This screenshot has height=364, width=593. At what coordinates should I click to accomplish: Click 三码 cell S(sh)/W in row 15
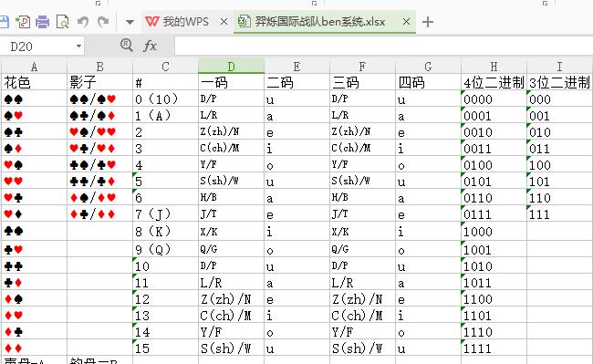[363, 348]
